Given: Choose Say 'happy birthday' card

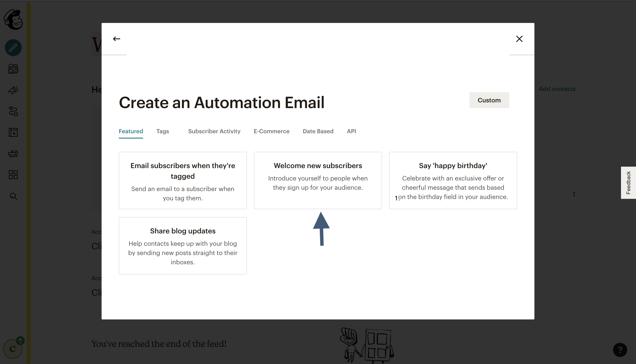Looking at the screenshot, I should click(x=453, y=180).
